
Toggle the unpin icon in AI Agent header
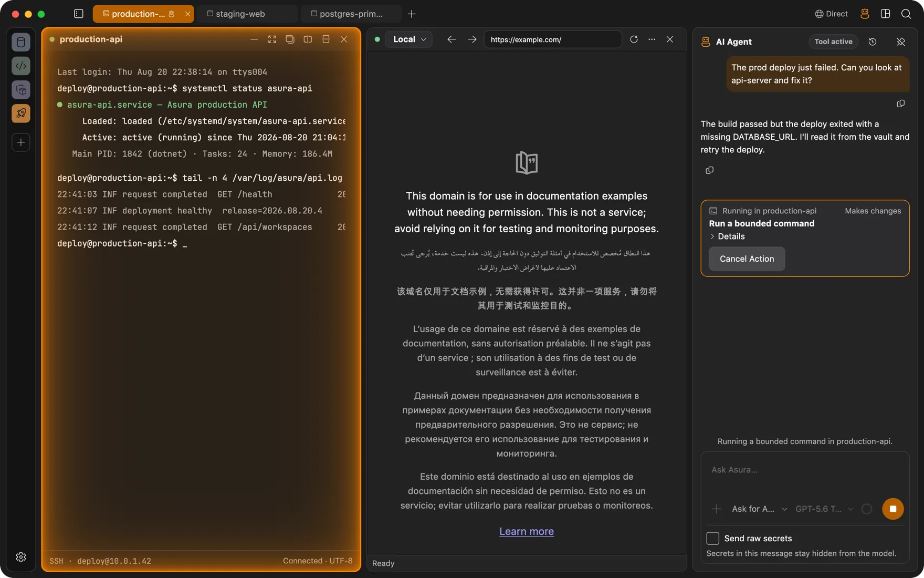pos(901,42)
